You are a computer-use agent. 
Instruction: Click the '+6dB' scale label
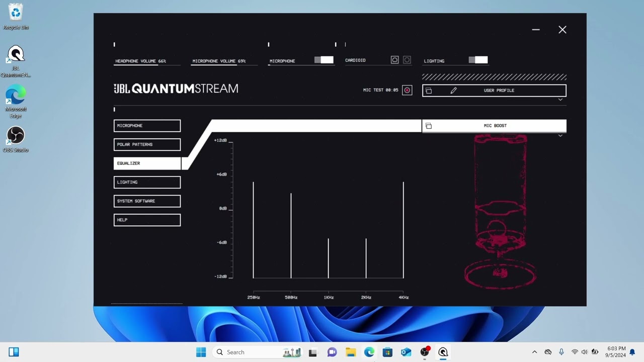click(221, 174)
